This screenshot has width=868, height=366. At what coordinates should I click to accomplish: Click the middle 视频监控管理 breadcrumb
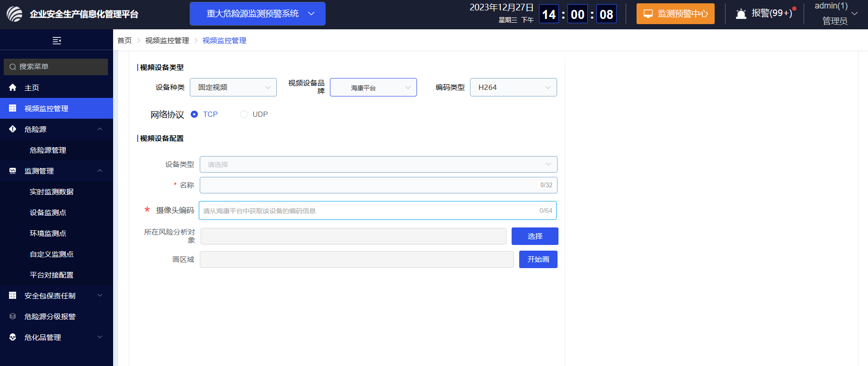(x=167, y=41)
